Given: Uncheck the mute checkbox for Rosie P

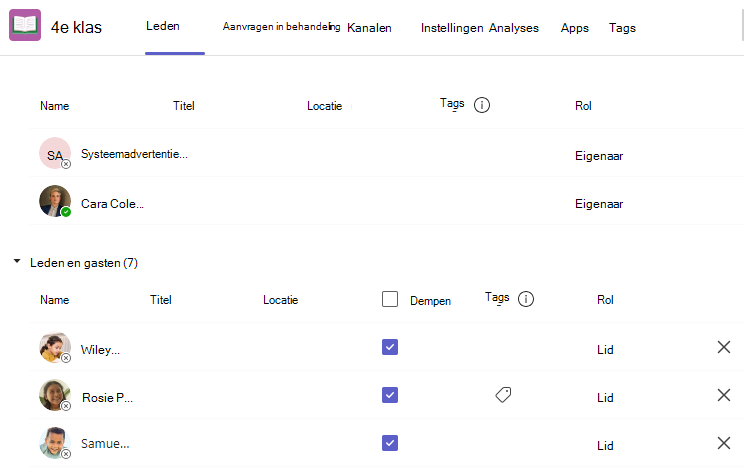Looking at the screenshot, I should [390, 395].
